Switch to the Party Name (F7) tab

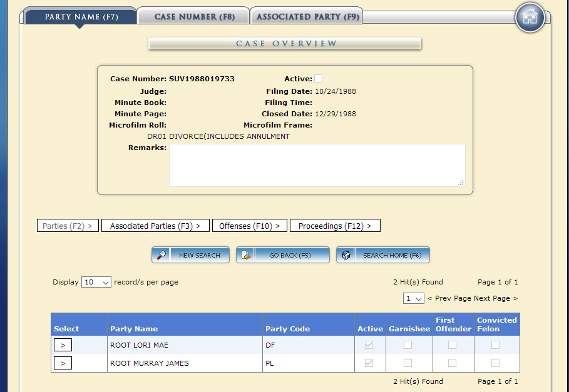(81, 16)
